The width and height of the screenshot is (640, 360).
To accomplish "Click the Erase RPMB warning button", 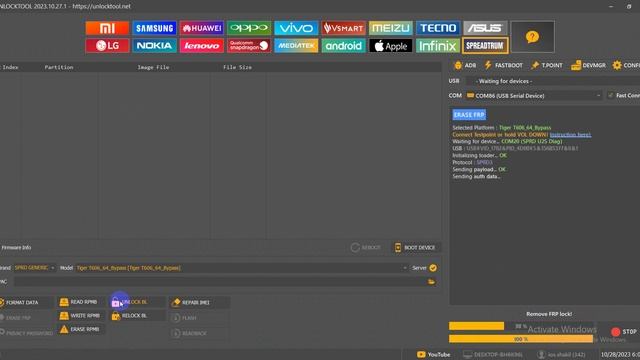I will (81, 329).
